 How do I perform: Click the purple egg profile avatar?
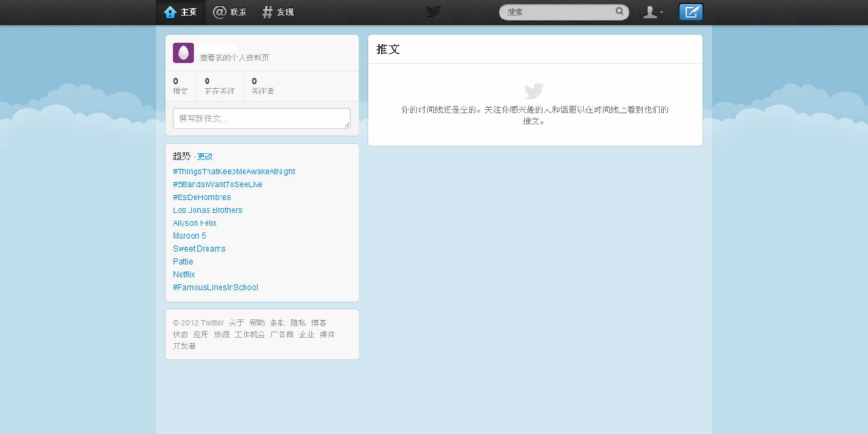pos(183,53)
